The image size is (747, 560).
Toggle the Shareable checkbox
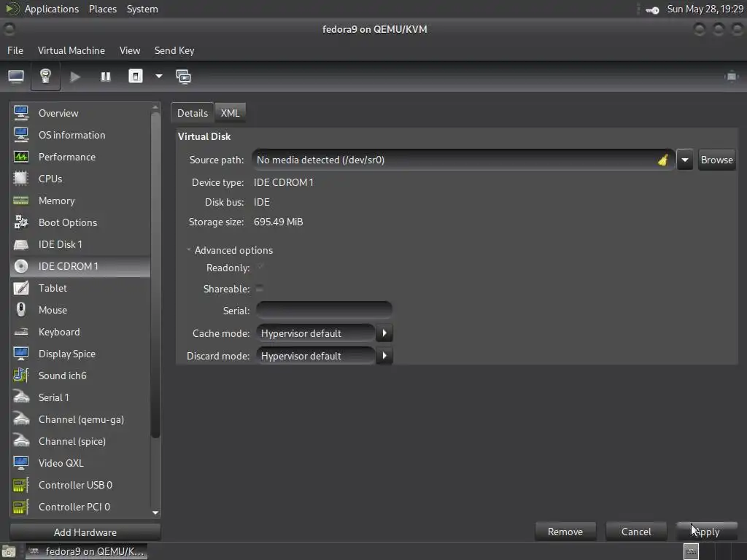260,289
